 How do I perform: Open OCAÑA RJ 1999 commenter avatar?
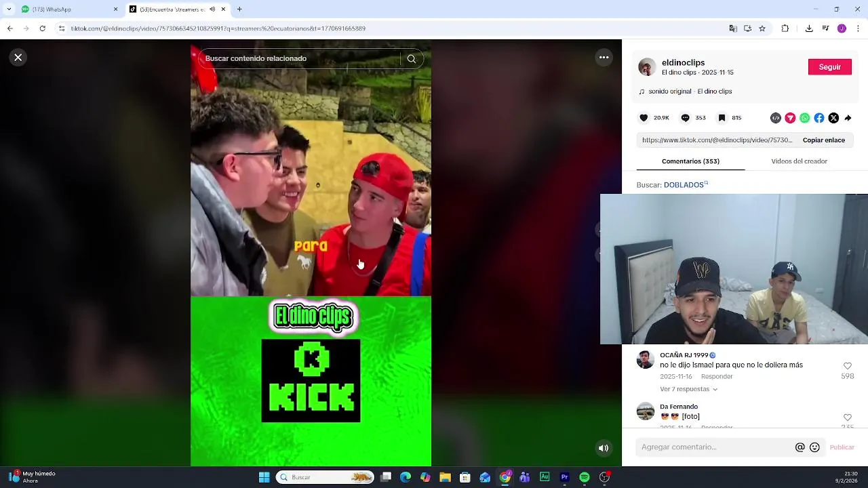[x=646, y=360]
